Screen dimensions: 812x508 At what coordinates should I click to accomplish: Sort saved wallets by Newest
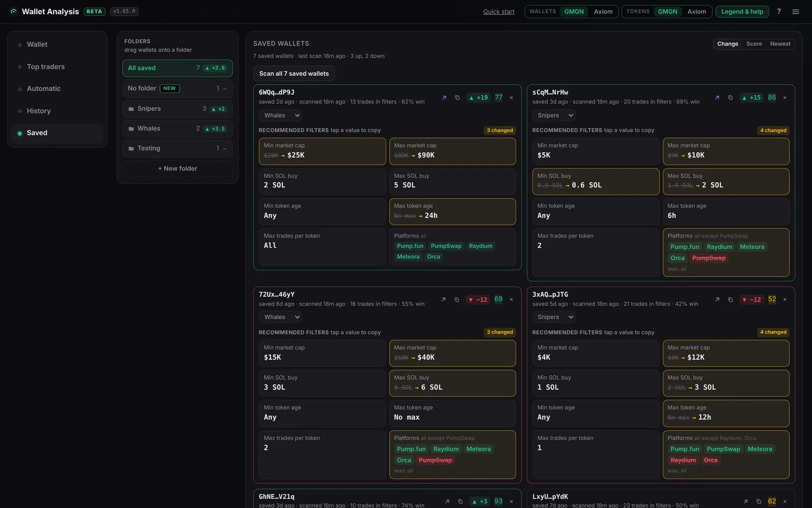[780, 44]
